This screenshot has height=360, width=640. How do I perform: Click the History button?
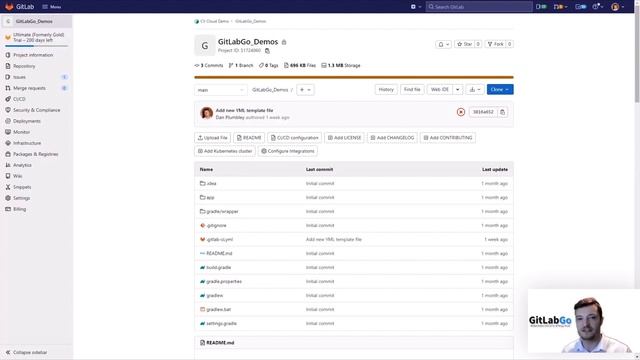pyautogui.click(x=386, y=89)
